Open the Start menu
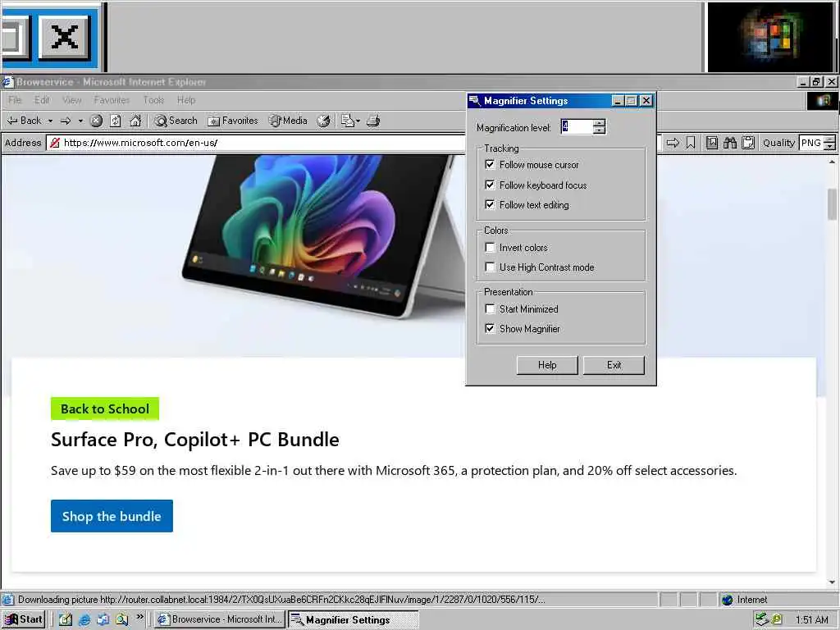Screen dimensions: 840x630 (24, 619)
